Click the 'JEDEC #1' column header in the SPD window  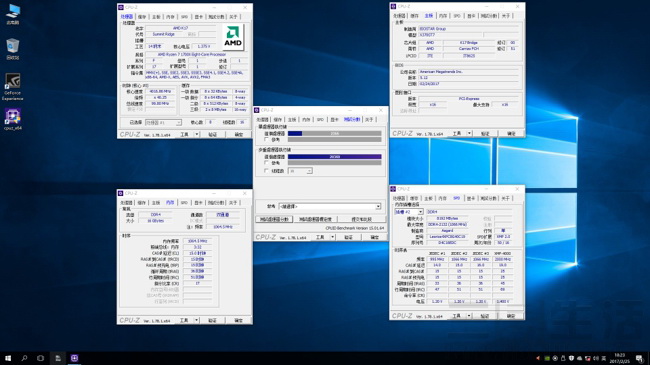(x=437, y=253)
